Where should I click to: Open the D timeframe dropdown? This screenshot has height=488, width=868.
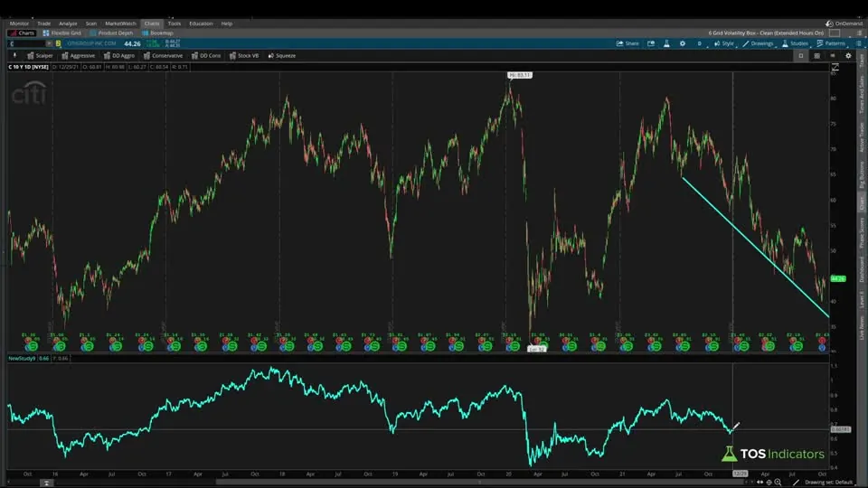pos(699,43)
